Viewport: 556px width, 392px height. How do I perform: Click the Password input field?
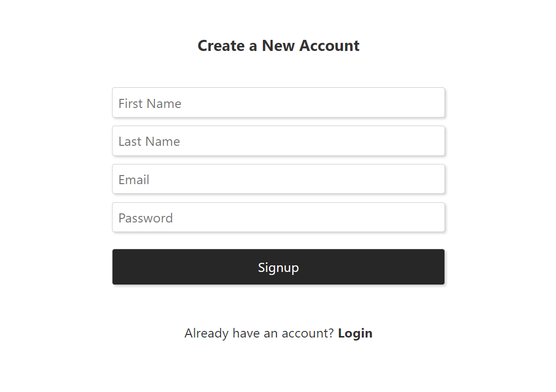point(278,217)
